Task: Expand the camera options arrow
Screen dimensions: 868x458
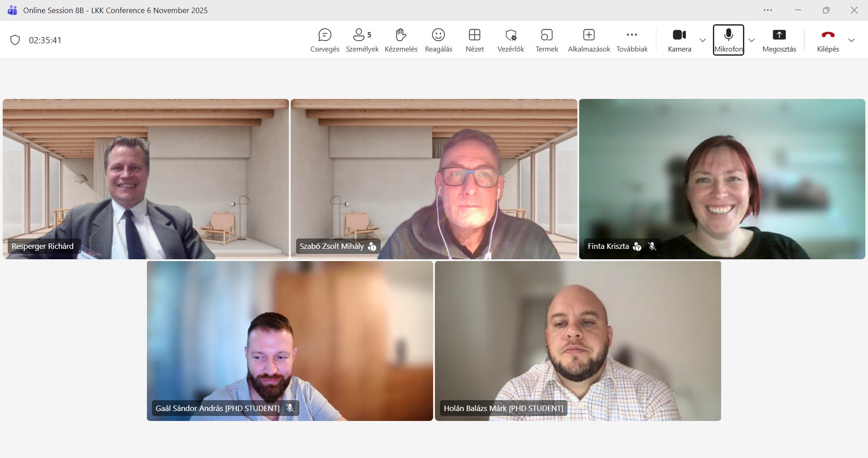Action: click(x=703, y=40)
